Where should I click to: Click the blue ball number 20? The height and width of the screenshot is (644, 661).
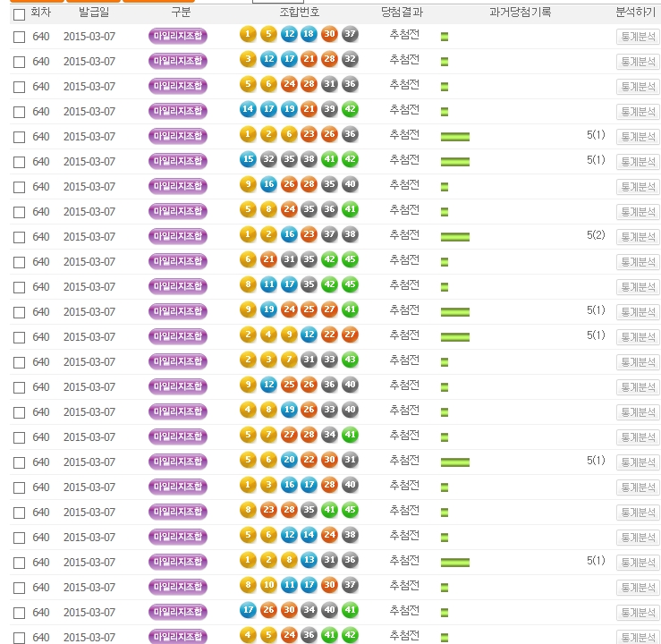point(288,460)
